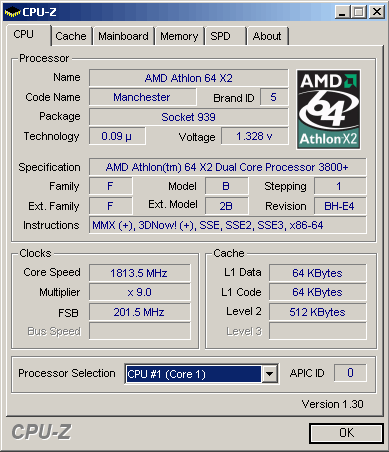This screenshot has height=452, width=389.
Task: Close the CPU-Z window
Action: click(x=377, y=12)
